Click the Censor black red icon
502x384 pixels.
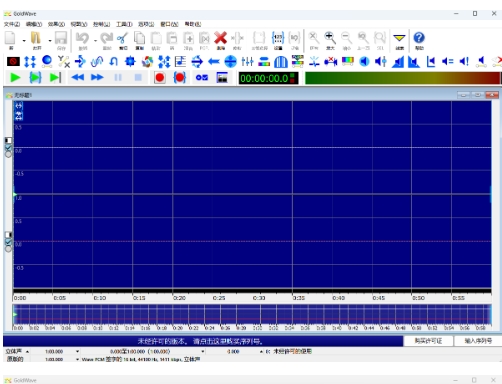(13, 61)
